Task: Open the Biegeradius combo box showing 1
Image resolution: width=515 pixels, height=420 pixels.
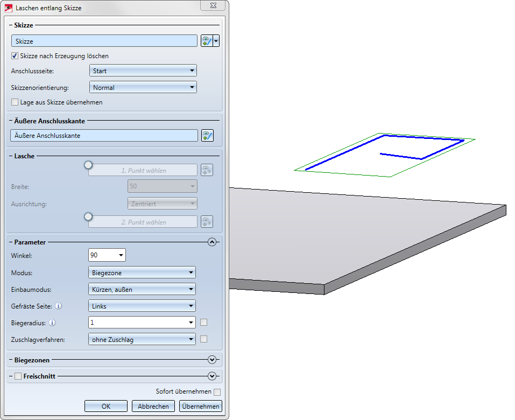Action: pyautogui.click(x=142, y=323)
